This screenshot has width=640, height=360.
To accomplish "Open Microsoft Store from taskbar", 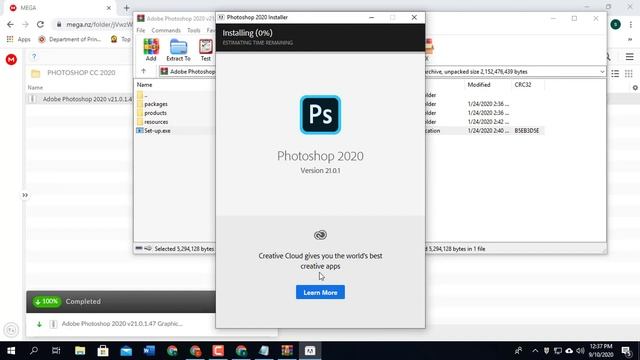I will pos(103,351).
